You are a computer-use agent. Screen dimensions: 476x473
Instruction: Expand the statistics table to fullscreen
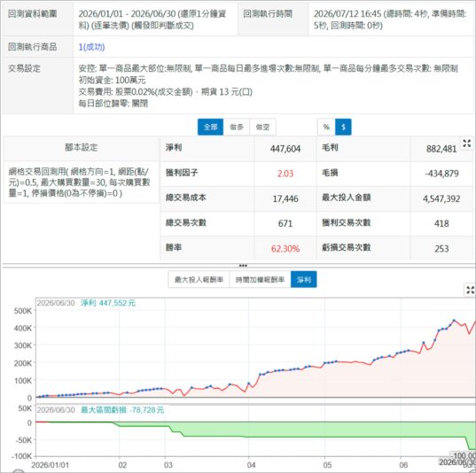(467, 143)
